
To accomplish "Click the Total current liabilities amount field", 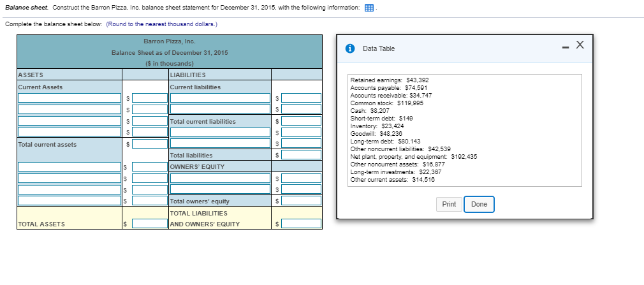I will coord(302,121).
